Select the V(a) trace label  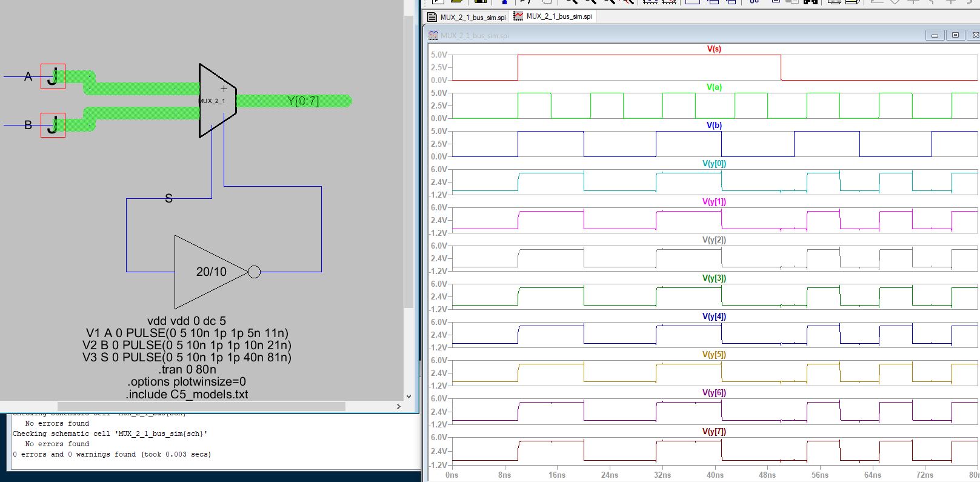[714, 87]
